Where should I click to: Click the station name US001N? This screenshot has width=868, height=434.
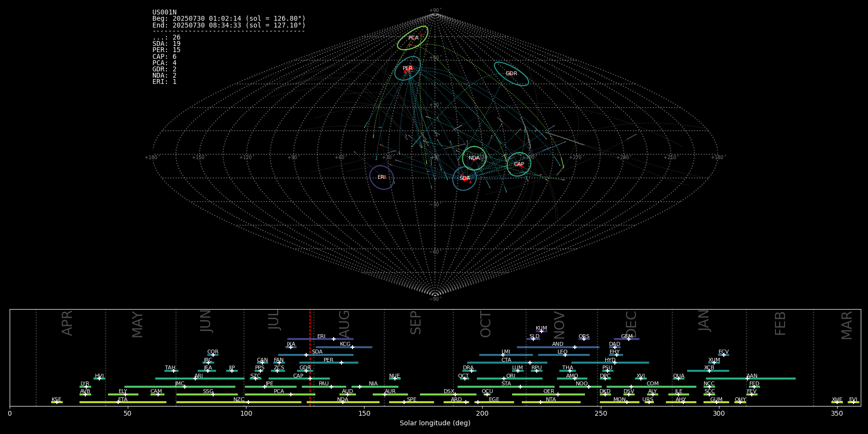[164, 13]
